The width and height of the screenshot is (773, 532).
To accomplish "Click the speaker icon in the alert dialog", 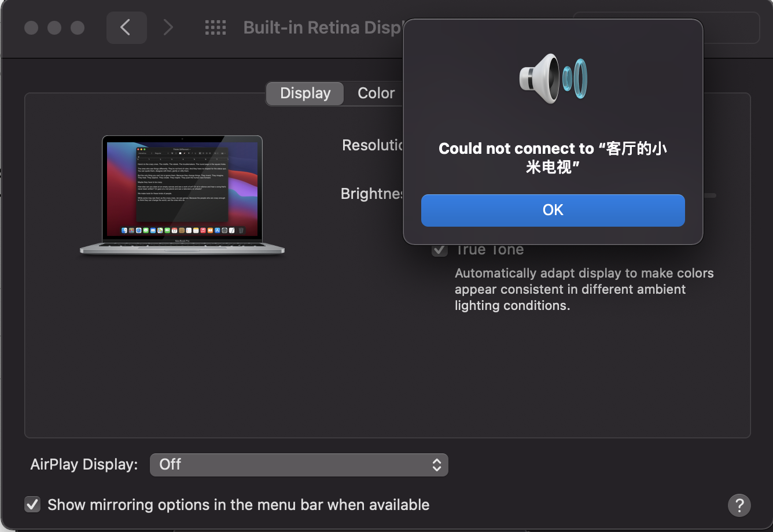I will tap(553, 78).
